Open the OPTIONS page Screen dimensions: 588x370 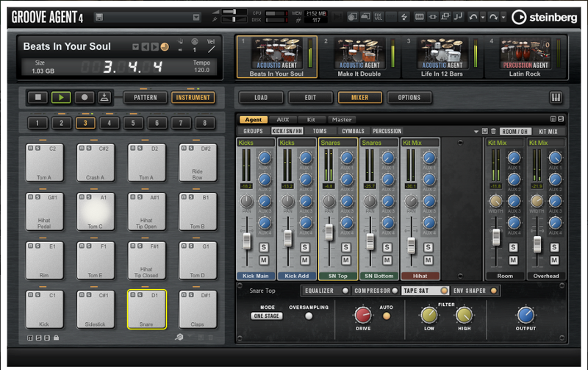click(409, 98)
